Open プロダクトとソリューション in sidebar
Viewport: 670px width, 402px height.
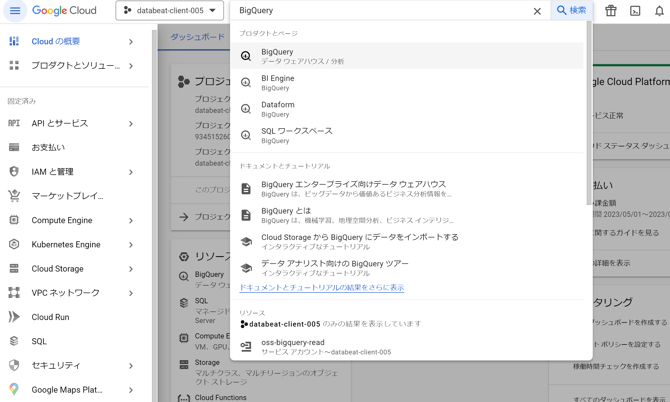(x=76, y=66)
